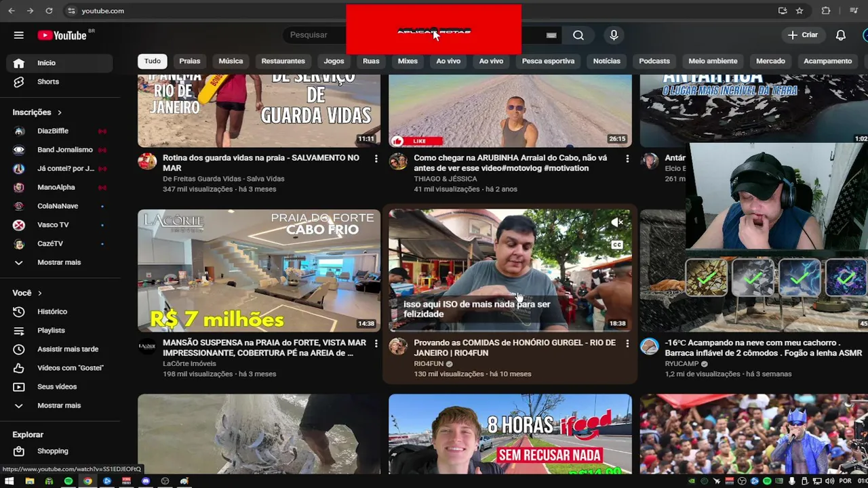The width and height of the screenshot is (868, 488).
Task: Select the Pesca esportiva filter chip
Action: click(x=548, y=61)
